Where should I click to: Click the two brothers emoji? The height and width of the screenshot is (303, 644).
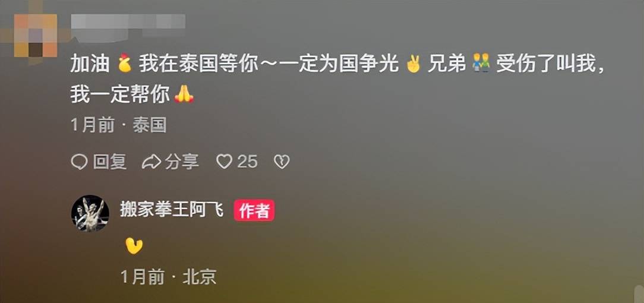click(482, 65)
